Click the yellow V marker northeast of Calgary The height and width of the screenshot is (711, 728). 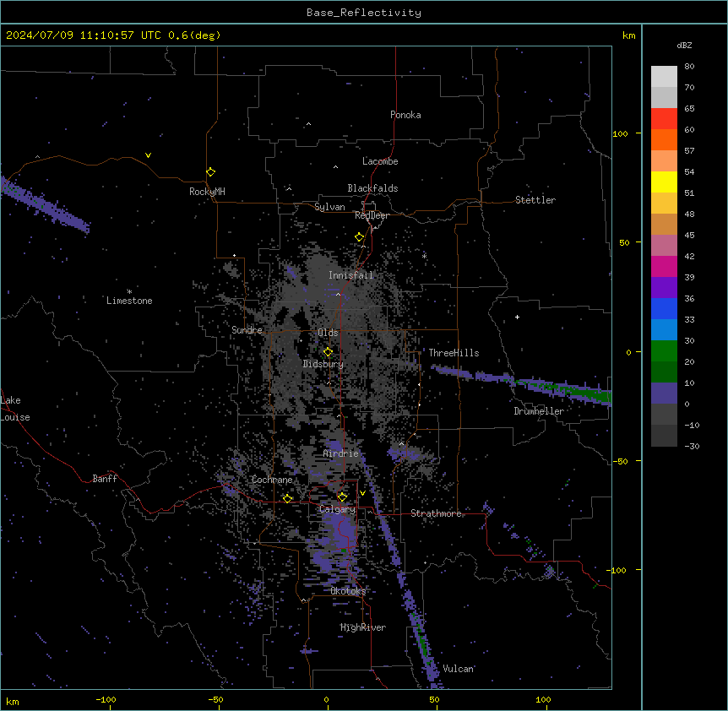(362, 493)
